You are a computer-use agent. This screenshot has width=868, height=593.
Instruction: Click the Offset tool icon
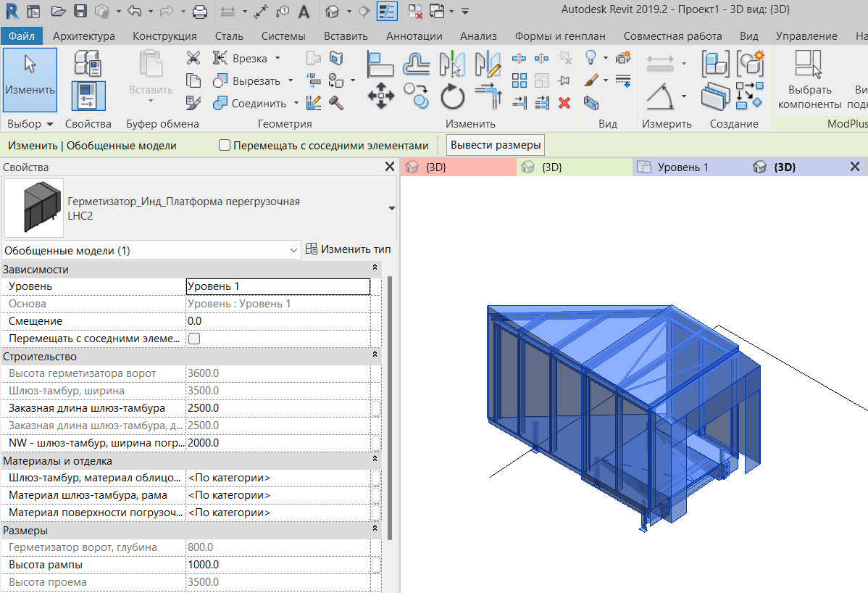[x=417, y=64]
